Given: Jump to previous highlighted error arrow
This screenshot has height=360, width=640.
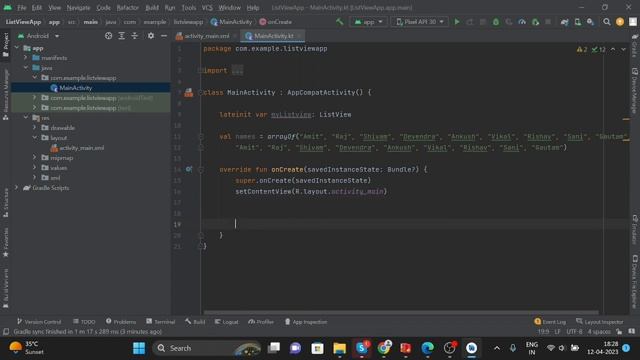Looking at the screenshot, I should point(613,49).
